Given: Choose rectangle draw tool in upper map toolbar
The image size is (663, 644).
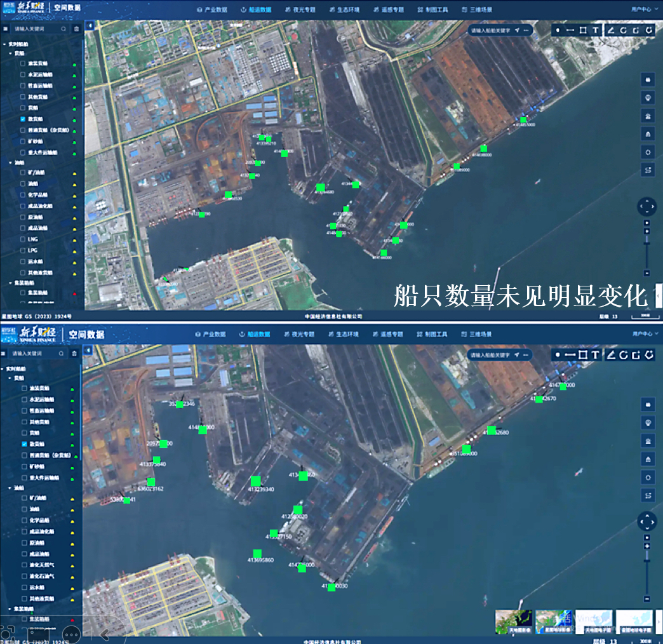Looking at the screenshot, I should click(x=582, y=30).
